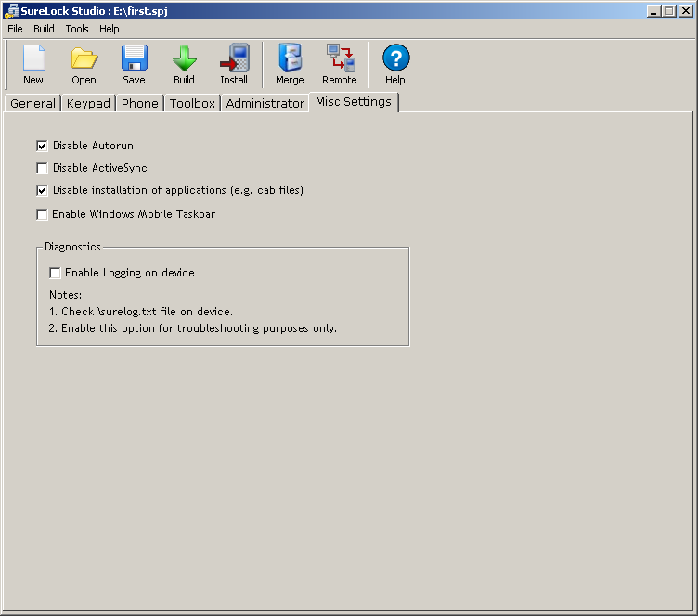The height and width of the screenshot is (616, 698).
Task: Open the File menu
Action: click(x=15, y=29)
